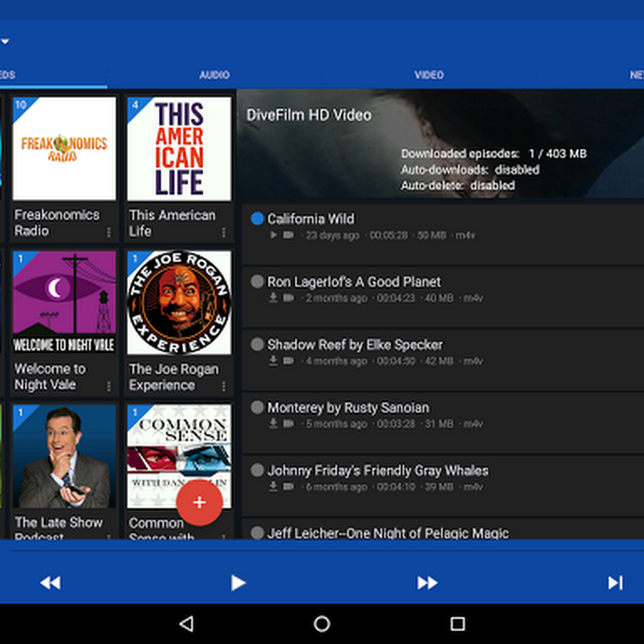Screen dimensions: 644x644
Task: Download Ron Lagerlof's A Good Planet episode
Action: [x=273, y=298]
